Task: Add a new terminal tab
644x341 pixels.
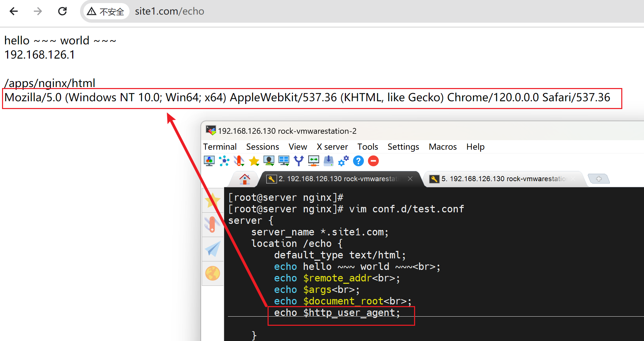Action: pyautogui.click(x=599, y=179)
